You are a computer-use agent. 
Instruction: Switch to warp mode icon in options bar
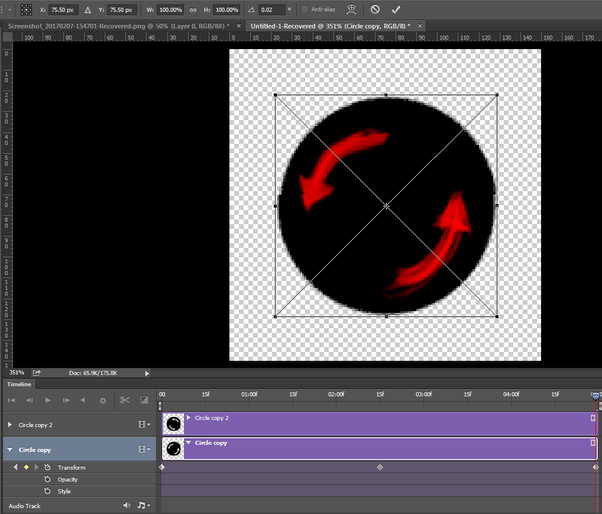click(350, 9)
